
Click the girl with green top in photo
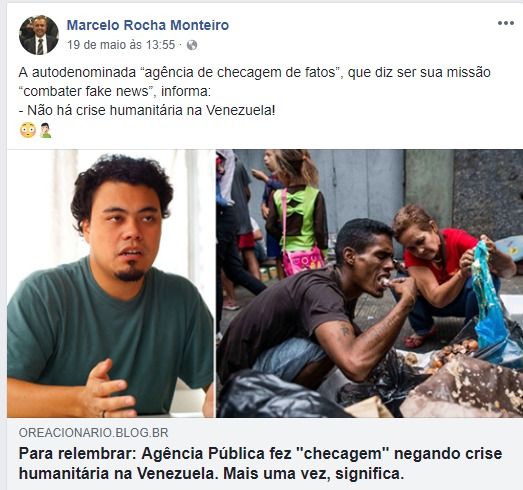click(x=297, y=213)
